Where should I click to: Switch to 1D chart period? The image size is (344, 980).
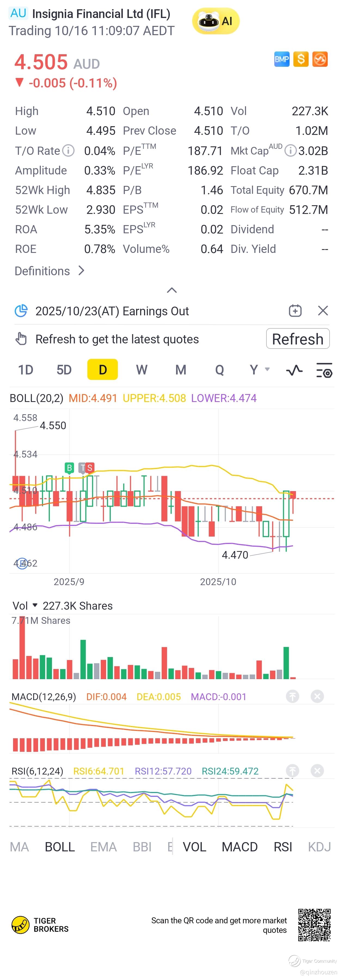[26, 369]
